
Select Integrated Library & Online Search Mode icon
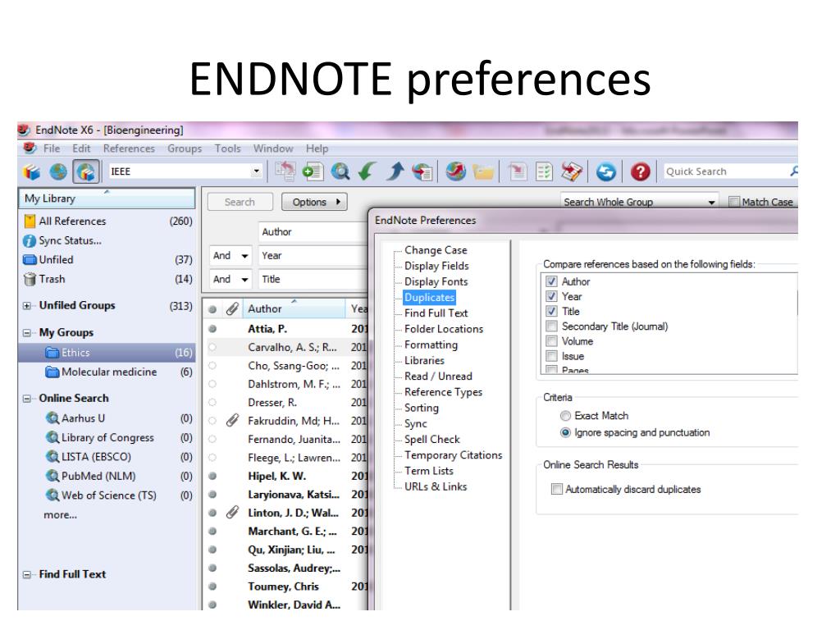click(x=85, y=172)
